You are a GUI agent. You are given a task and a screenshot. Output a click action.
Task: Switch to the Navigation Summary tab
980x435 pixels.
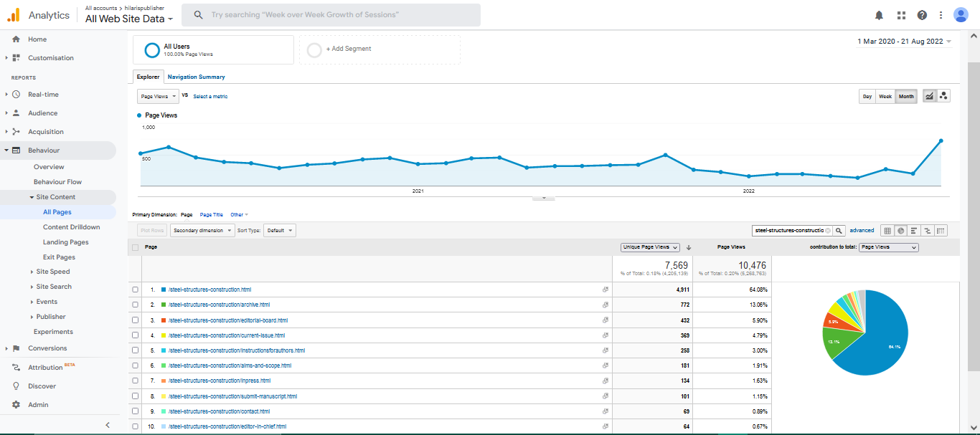click(x=196, y=77)
